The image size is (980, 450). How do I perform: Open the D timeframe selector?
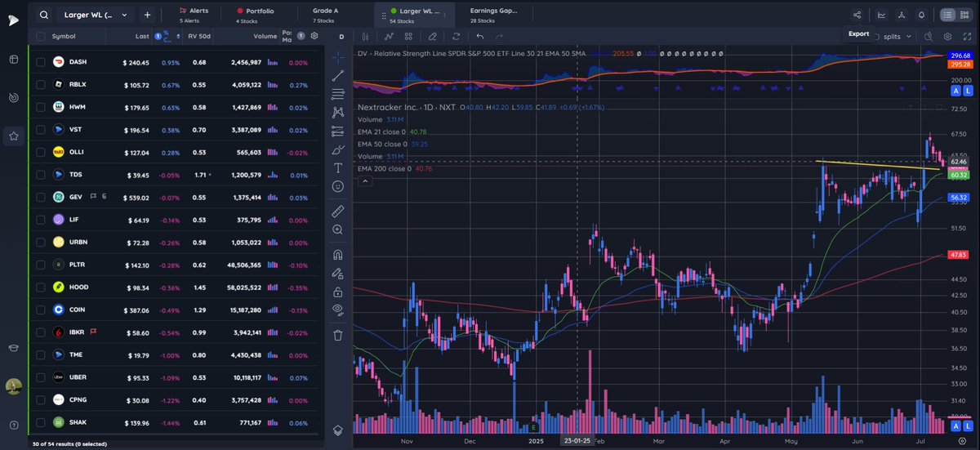point(341,37)
